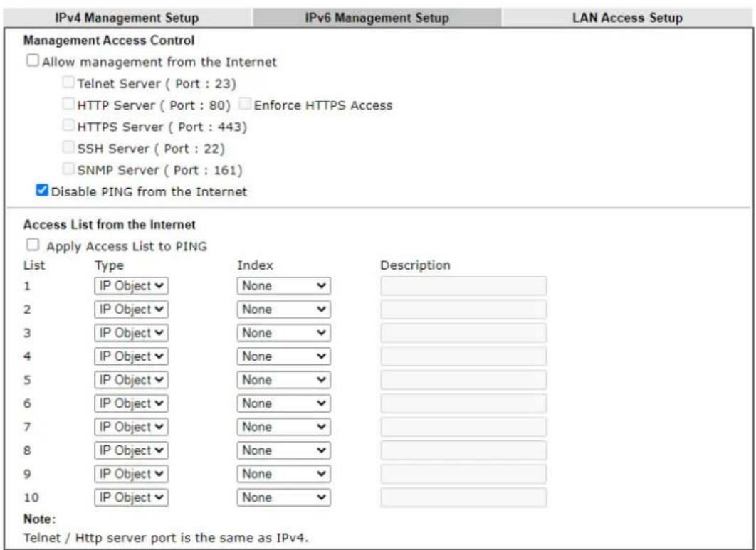Open Index dropdown for list 8
Image resolution: width=756 pixels, height=550 pixels.
pos(283,450)
